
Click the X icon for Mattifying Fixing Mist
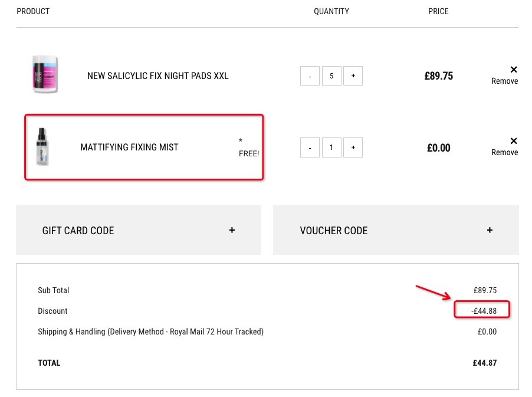click(x=514, y=141)
